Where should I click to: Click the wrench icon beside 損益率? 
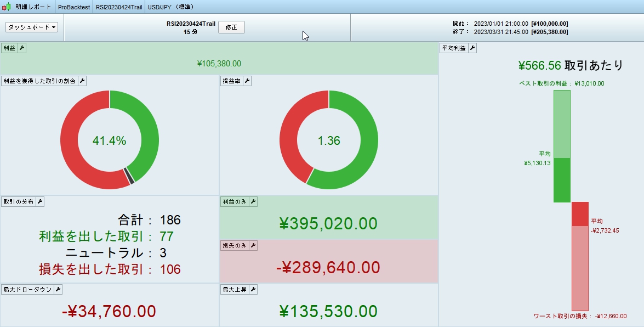coord(247,81)
